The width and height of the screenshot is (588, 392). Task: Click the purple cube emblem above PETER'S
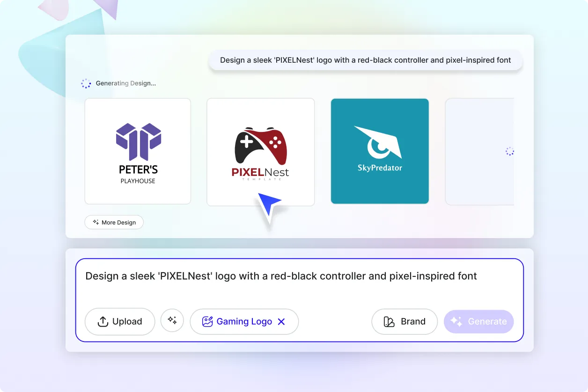click(x=138, y=141)
